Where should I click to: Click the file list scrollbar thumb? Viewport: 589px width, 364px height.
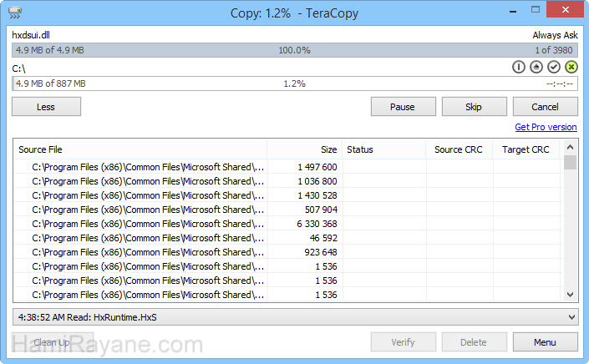click(570, 163)
